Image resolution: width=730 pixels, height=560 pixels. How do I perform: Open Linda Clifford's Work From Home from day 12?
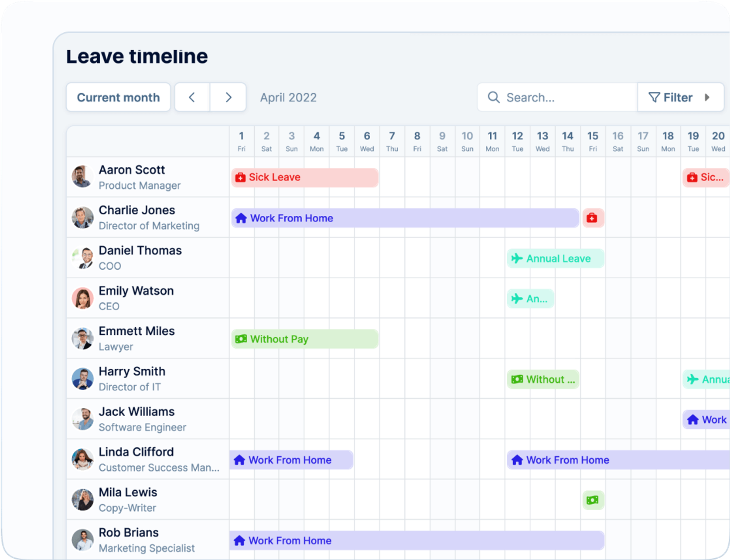pos(618,460)
